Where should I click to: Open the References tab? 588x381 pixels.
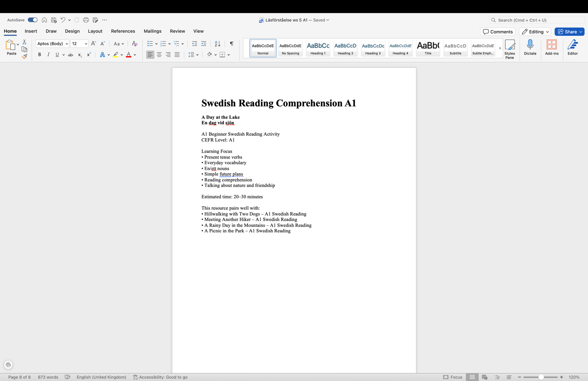click(123, 31)
